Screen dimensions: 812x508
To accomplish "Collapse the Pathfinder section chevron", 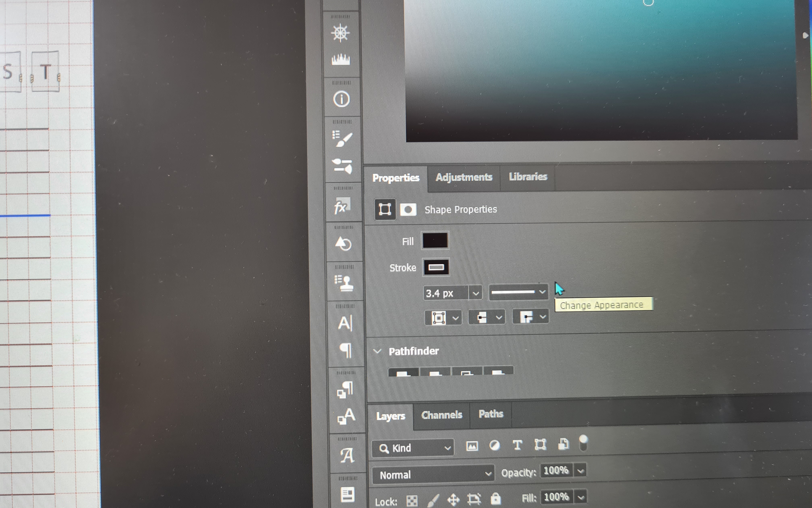I will (377, 351).
